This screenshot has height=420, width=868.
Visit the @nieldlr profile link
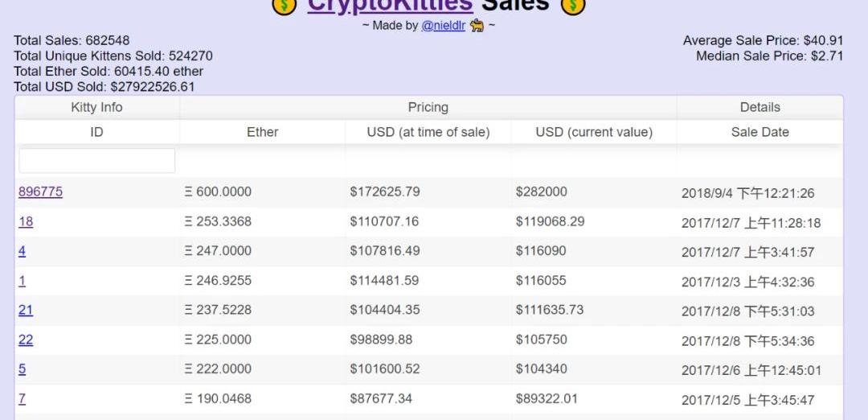(x=443, y=26)
